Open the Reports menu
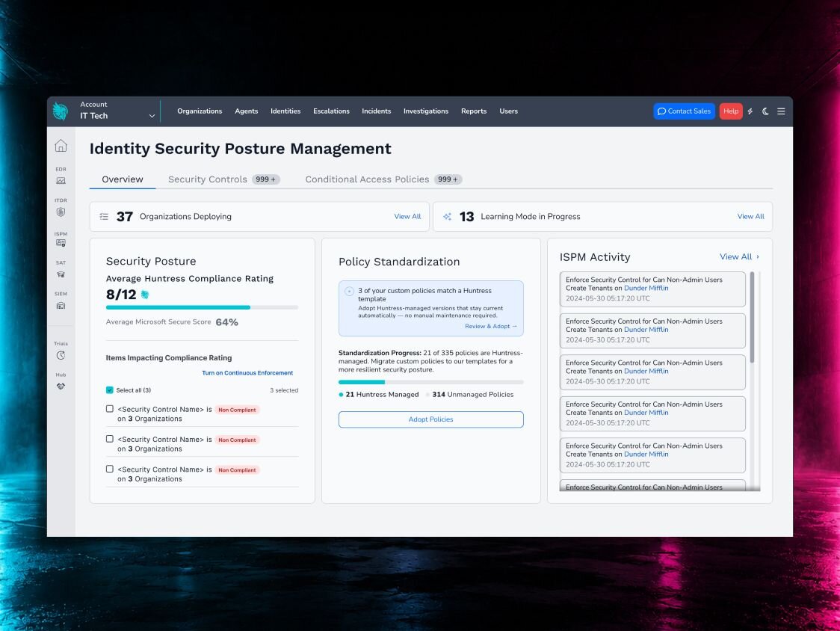Viewport: 840px width, 631px height. (x=474, y=111)
